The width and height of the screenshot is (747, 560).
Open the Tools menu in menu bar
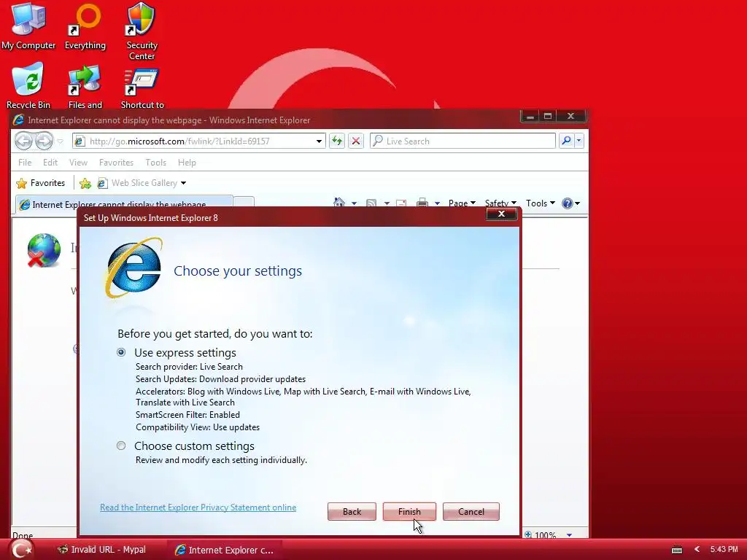pyautogui.click(x=156, y=163)
